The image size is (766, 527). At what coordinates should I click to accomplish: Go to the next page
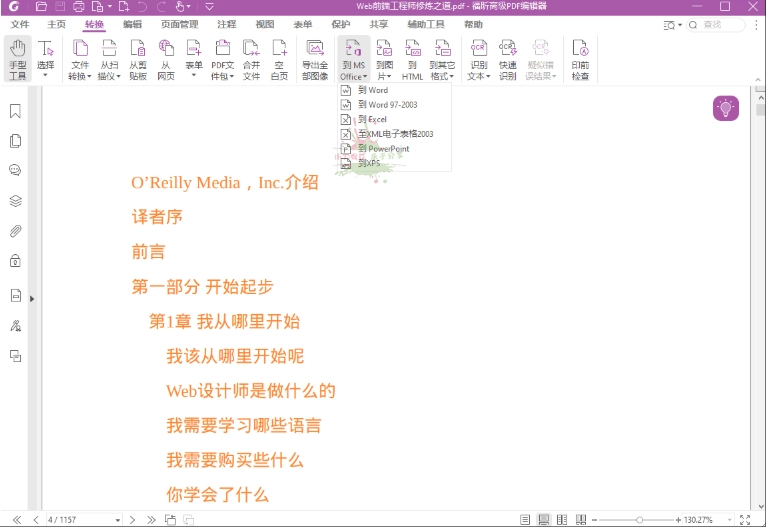[132, 520]
